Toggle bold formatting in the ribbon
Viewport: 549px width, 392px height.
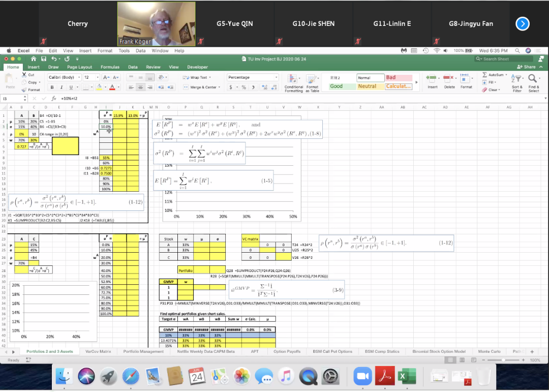52,87
